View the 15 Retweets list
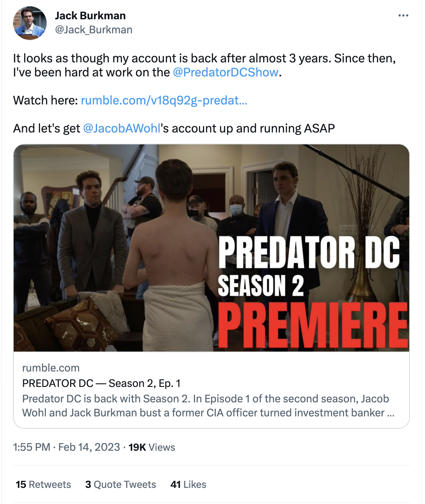The height and width of the screenshot is (504, 425). click(x=43, y=484)
